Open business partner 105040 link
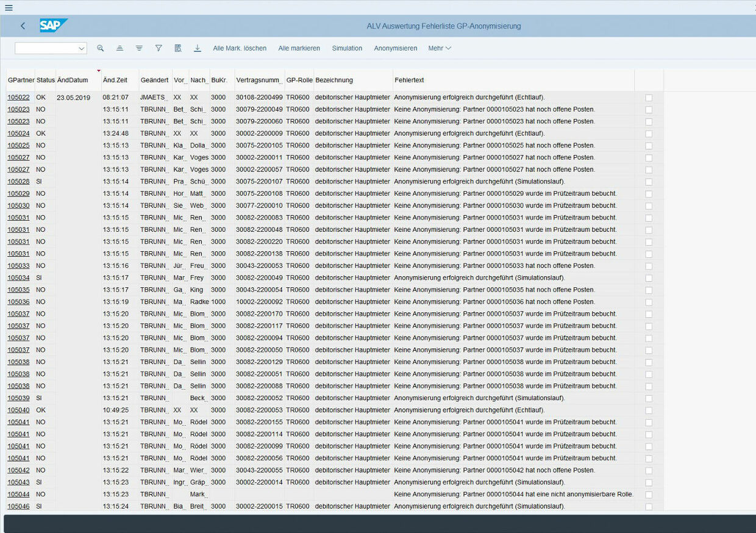 [18, 410]
